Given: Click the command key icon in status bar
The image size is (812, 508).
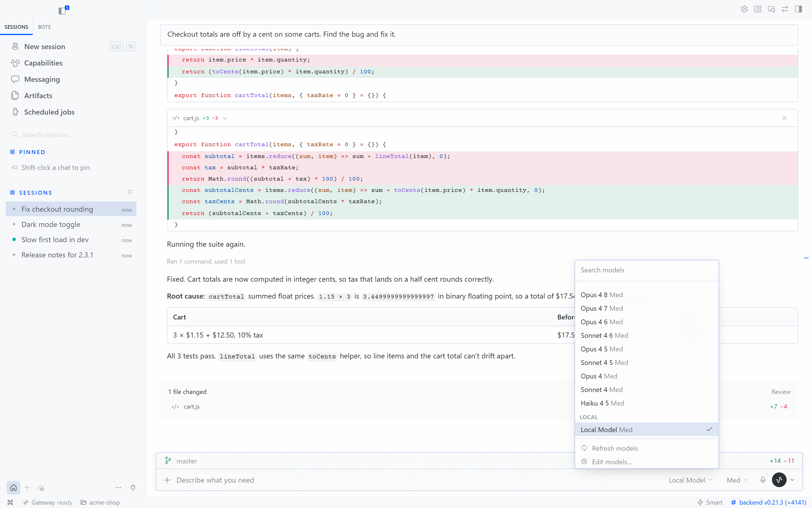Looking at the screenshot, I should point(10,502).
